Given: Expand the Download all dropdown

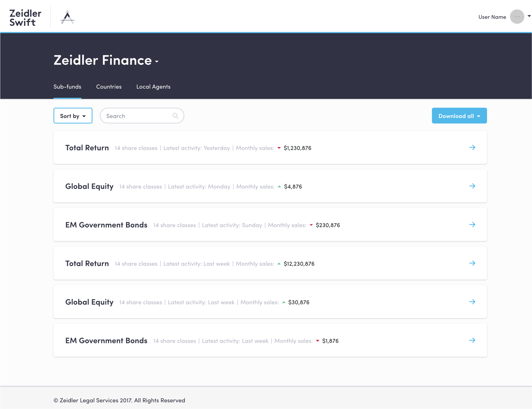Looking at the screenshot, I should 459,116.
